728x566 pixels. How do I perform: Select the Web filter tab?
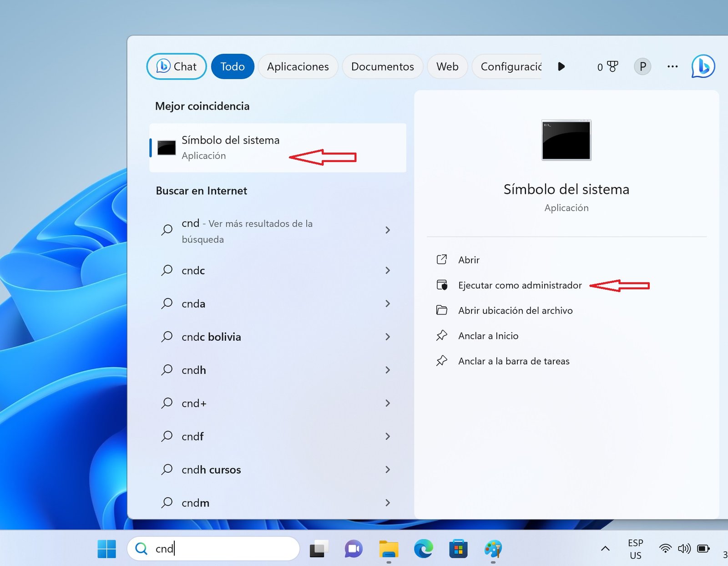click(447, 67)
